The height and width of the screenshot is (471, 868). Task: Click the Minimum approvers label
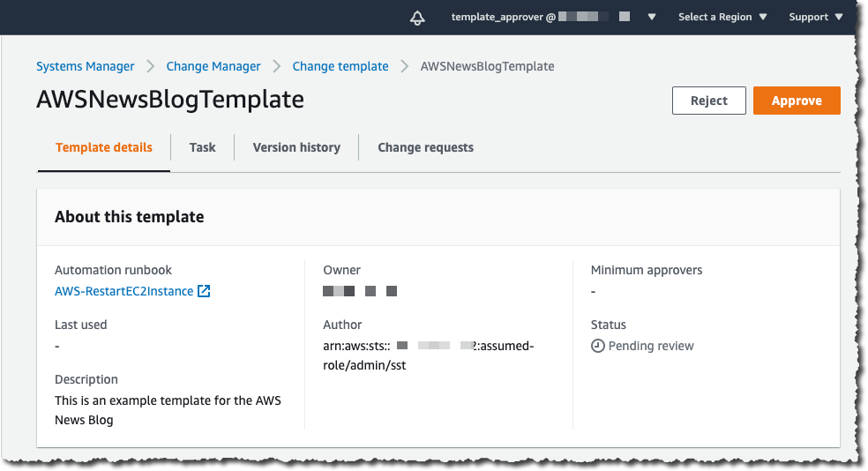(x=647, y=270)
